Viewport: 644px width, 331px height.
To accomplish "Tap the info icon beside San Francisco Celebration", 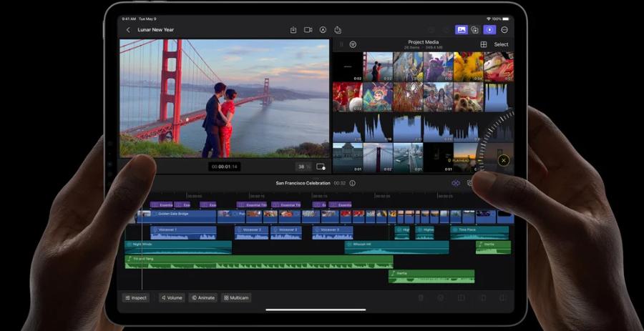I will coord(352,183).
